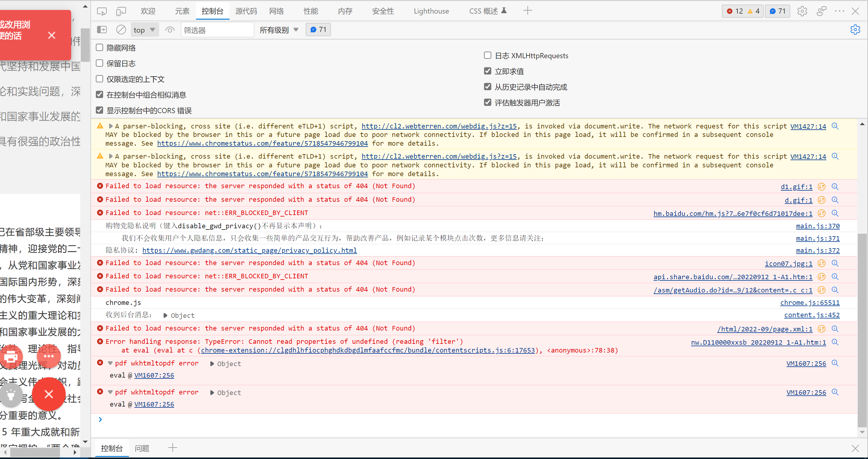The image size is (868, 459).
Task: Clear the console with the clear icon
Action: tap(121, 30)
